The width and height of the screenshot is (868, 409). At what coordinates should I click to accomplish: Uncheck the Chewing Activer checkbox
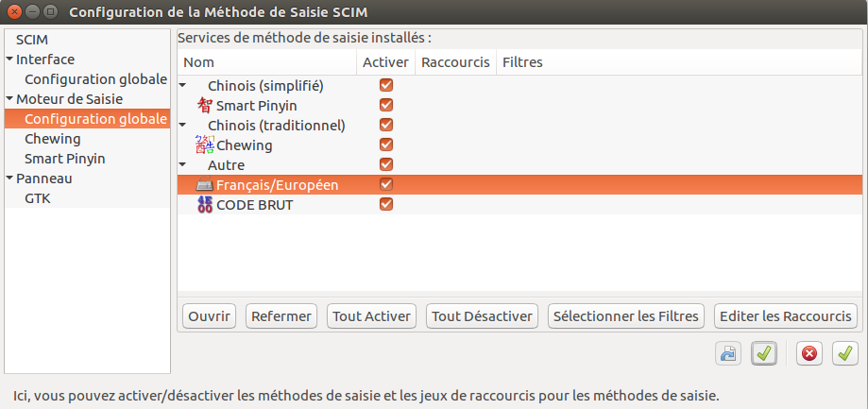coord(386,145)
